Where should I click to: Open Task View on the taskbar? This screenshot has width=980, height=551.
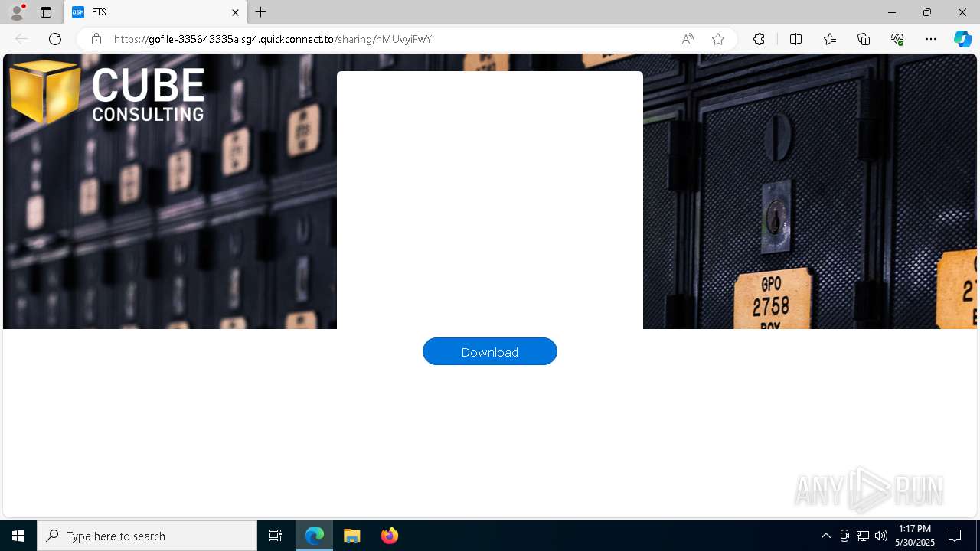point(276,536)
